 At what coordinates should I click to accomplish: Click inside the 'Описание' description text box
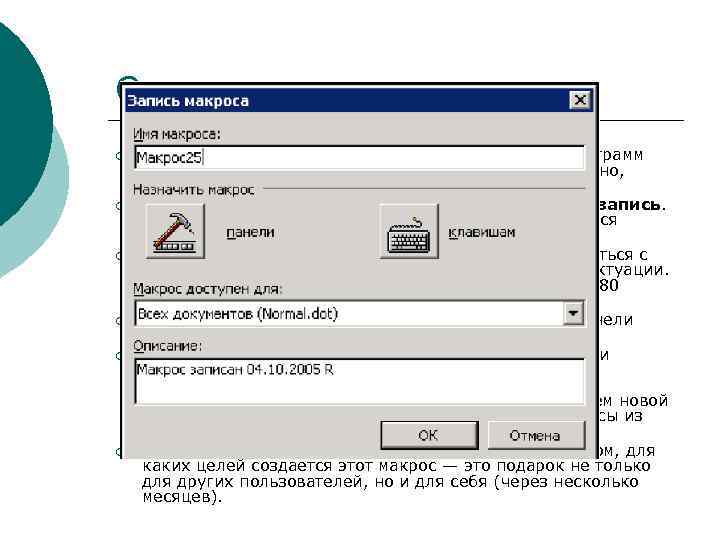[x=360, y=382]
